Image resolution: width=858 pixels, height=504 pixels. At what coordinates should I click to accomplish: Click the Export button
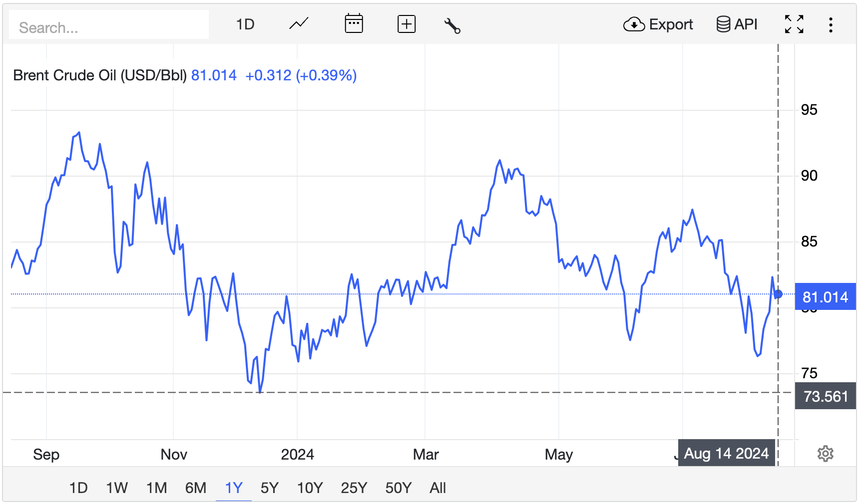point(658,24)
